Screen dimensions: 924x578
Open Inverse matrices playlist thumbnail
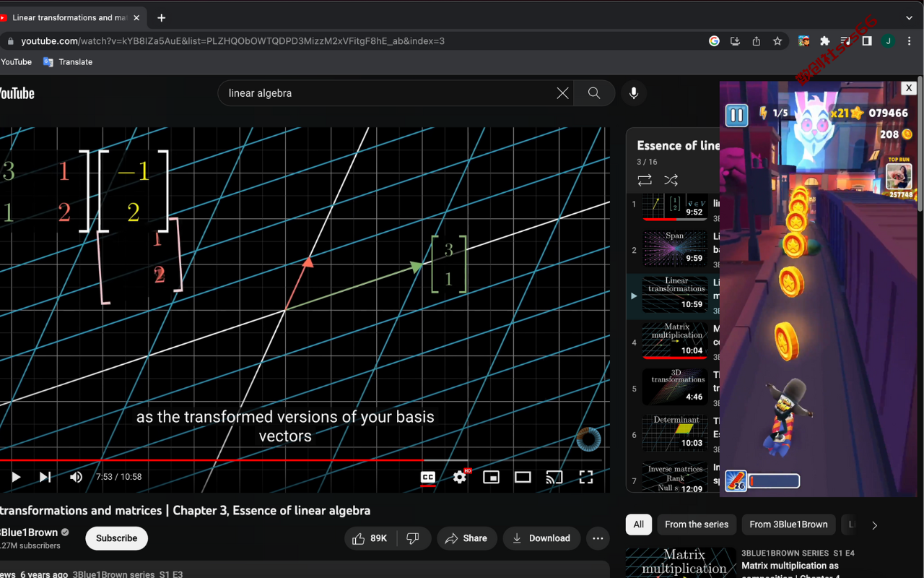(675, 478)
